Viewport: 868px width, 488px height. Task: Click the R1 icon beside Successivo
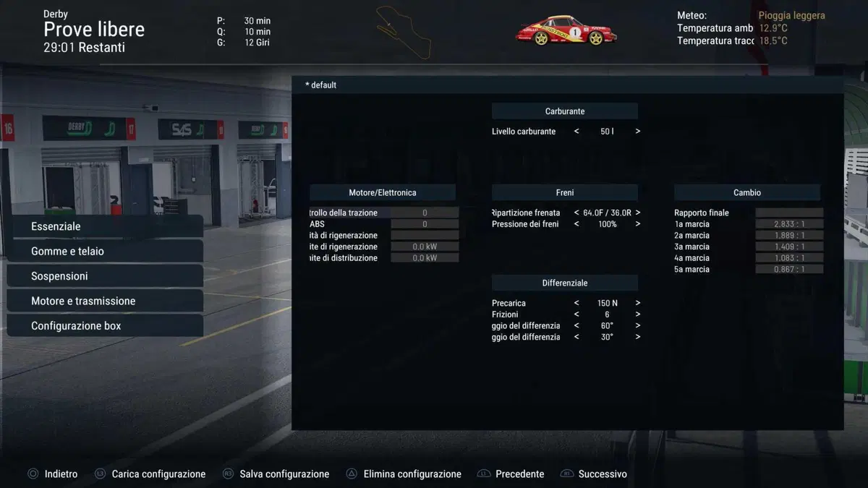click(x=567, y=474)
